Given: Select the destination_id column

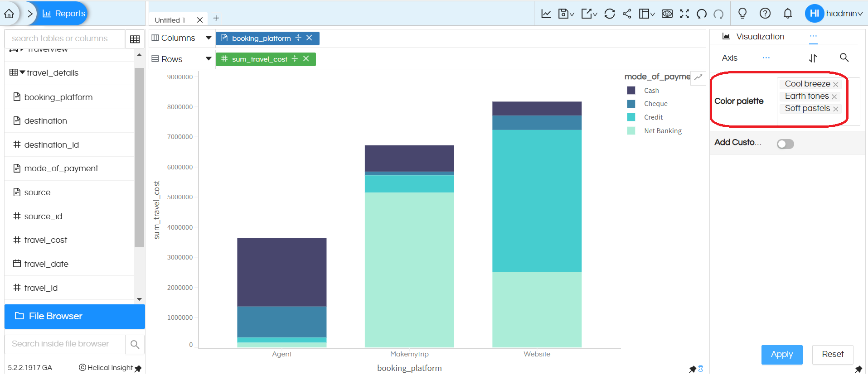Looking at the screenshot, I should click(51, 145).
